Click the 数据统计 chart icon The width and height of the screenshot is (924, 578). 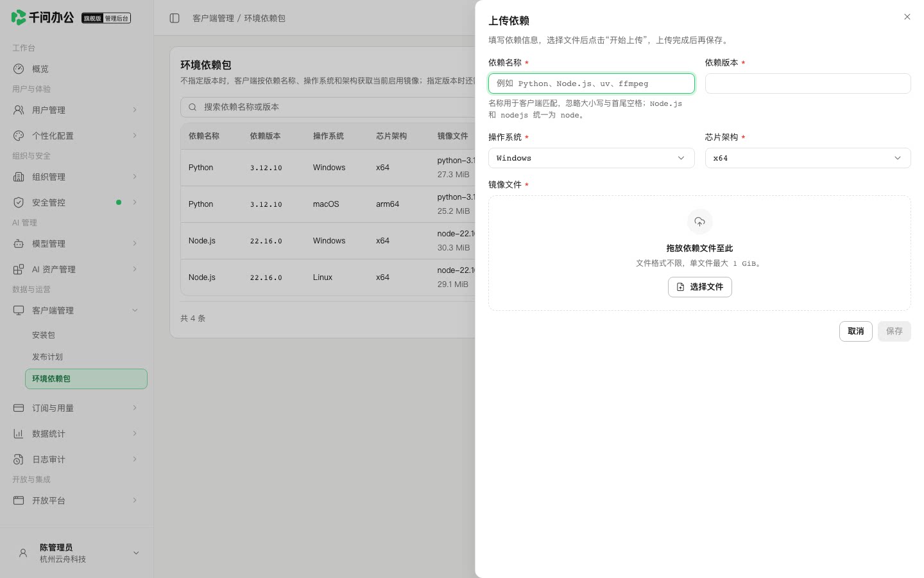(x=19, y=433)
